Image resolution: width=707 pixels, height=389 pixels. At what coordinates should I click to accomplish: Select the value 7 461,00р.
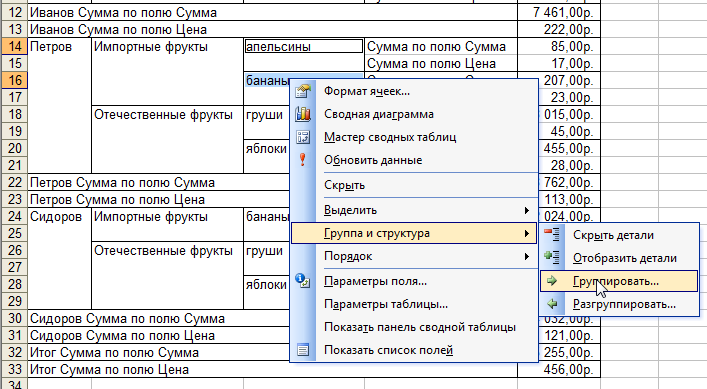[559, 12]
